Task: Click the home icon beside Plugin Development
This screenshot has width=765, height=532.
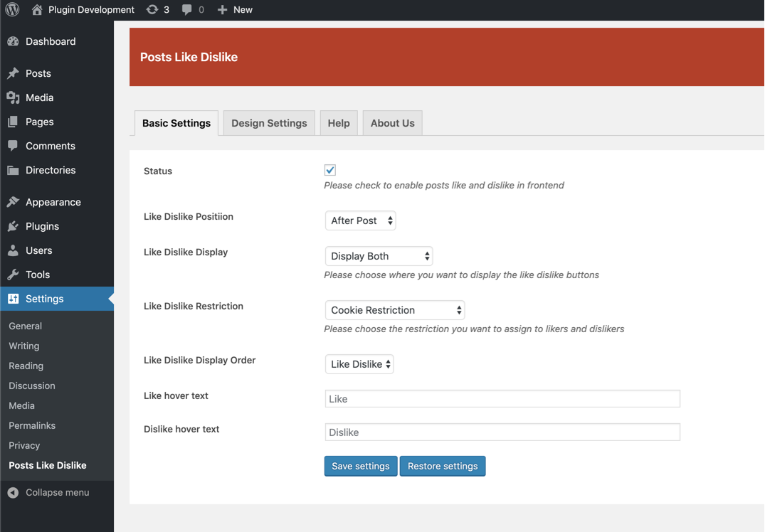Action: [x=37, y=10]
